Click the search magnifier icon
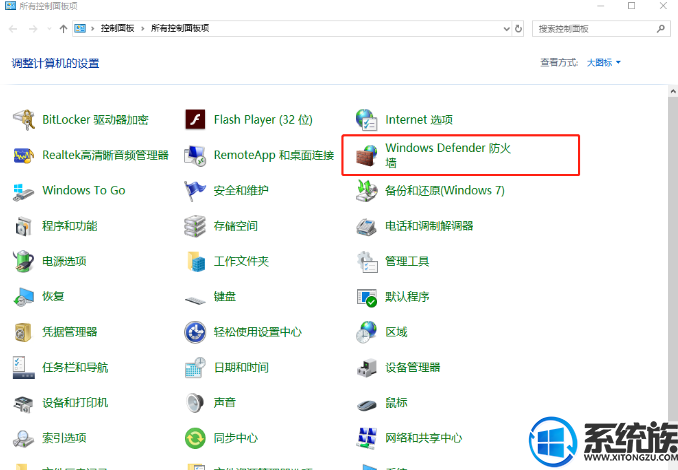The height and width of the screenshot is (470, 678). pos(661,29)
